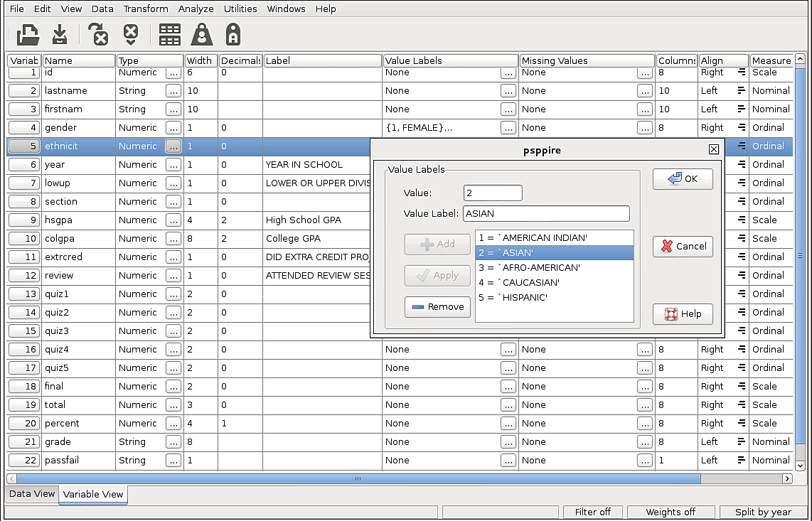Open Type options for the grade row
Screen dimensions: 812x521
[173, 442]
